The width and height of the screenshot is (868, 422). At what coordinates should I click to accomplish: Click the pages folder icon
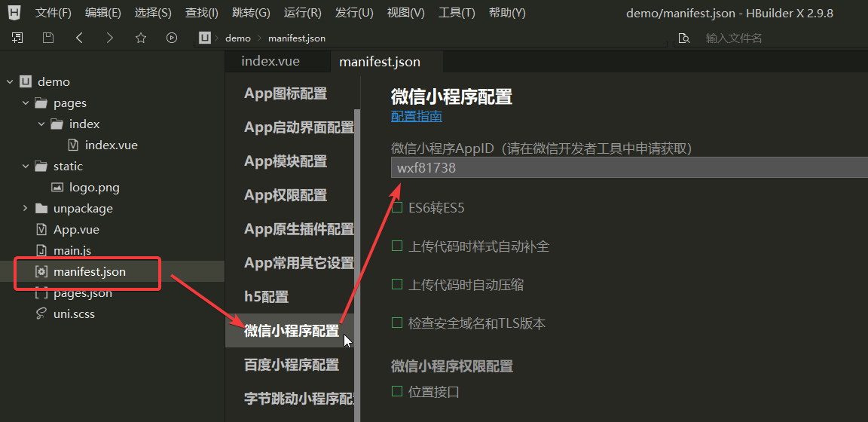(x=41, y=103)
